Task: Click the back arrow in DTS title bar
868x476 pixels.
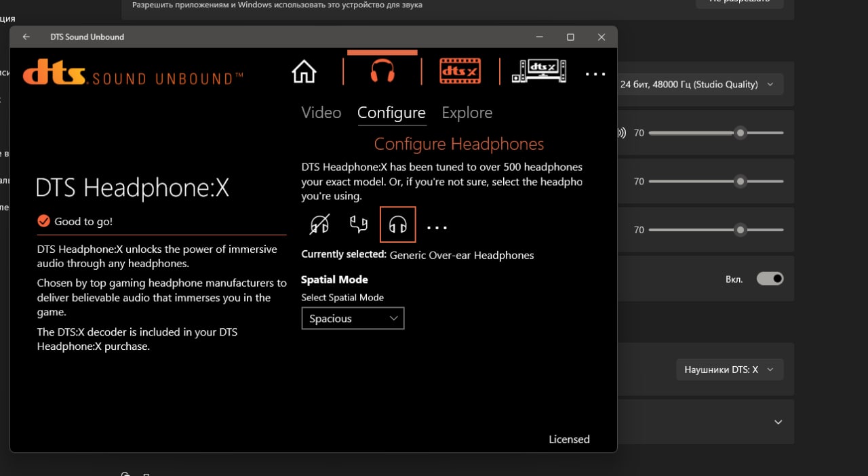Action: click(x=26, y=37)
